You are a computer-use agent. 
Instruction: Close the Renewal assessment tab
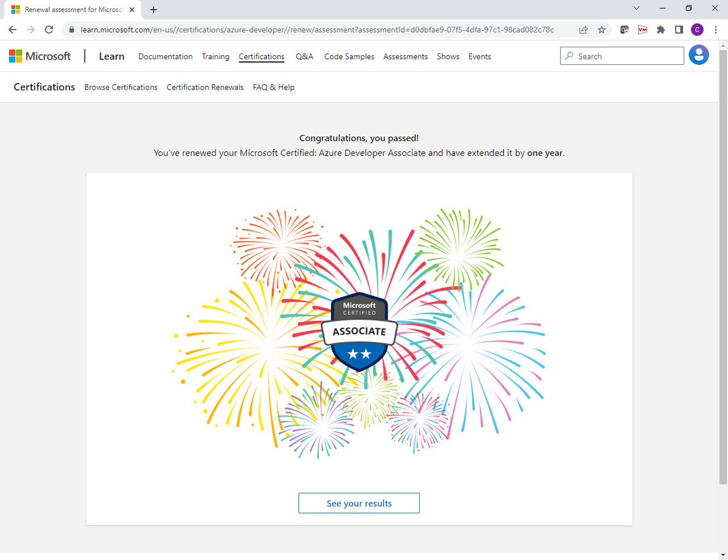click(x=132, y=10)
